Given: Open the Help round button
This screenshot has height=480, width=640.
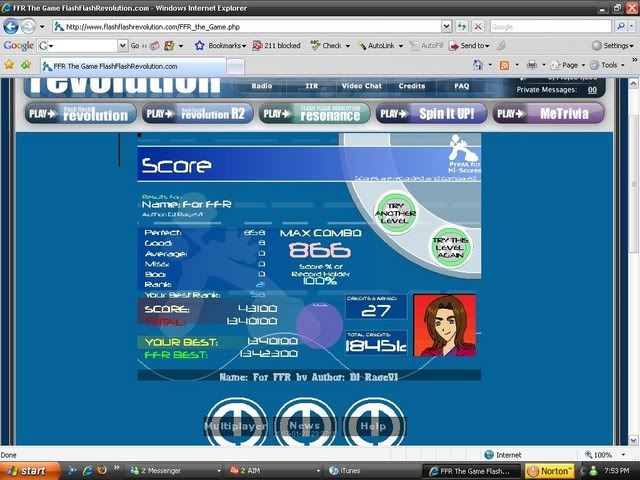Looking at the screenshot, I should point(373,425).
